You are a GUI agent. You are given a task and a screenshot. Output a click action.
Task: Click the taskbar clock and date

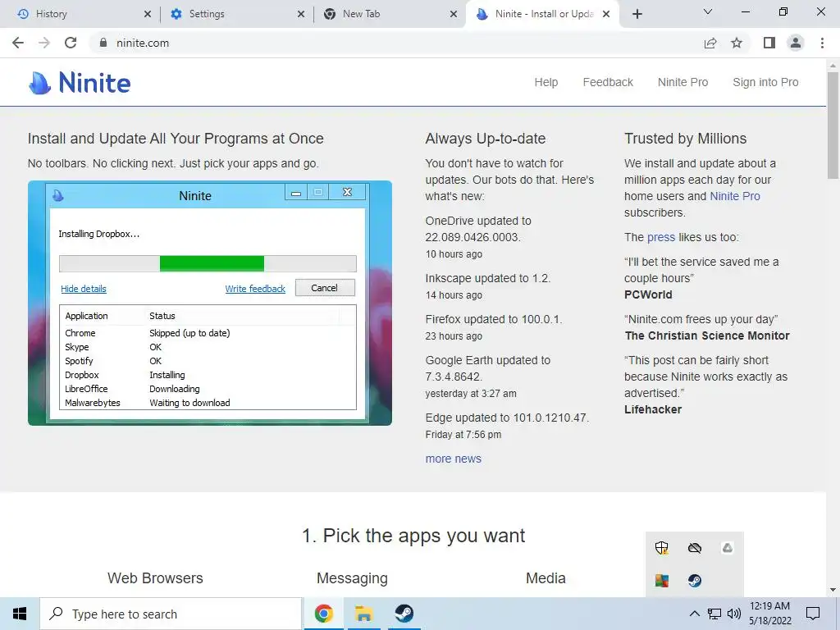[x=769, y=614]
